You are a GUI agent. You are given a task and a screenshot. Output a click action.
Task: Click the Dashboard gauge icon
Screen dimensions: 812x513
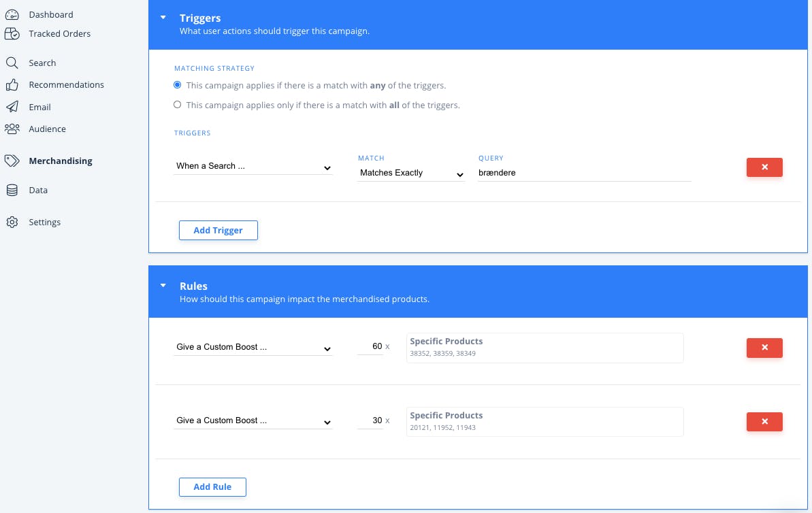[x=12, y=14]
